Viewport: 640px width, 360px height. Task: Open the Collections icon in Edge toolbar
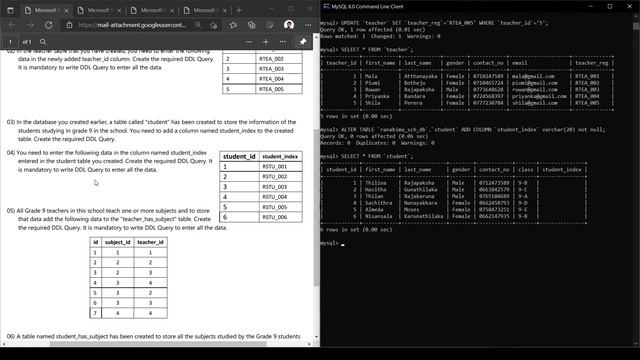tap(251, 25)
